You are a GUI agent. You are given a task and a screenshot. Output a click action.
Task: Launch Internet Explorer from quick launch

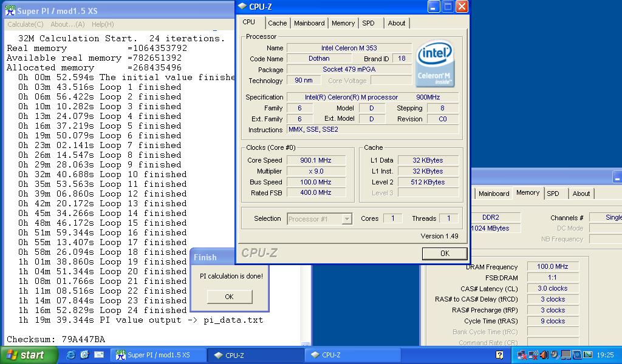[x=70, y=355]
